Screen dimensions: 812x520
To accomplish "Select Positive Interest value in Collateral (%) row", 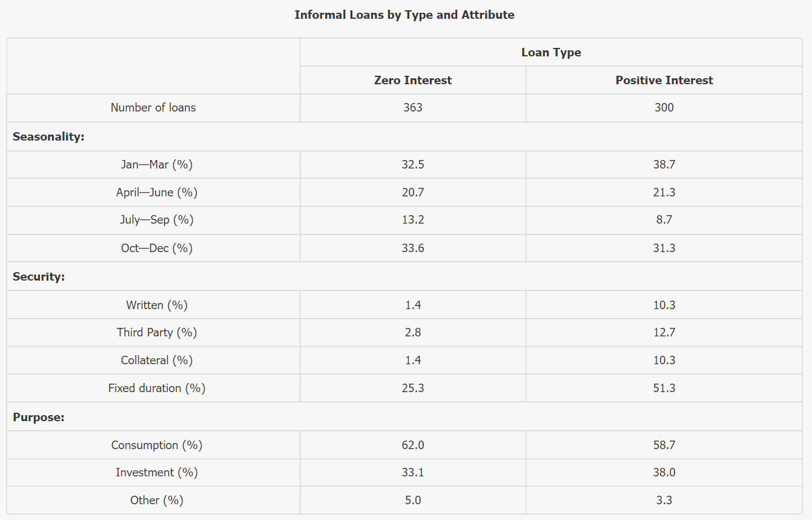I will coord(664,360).
